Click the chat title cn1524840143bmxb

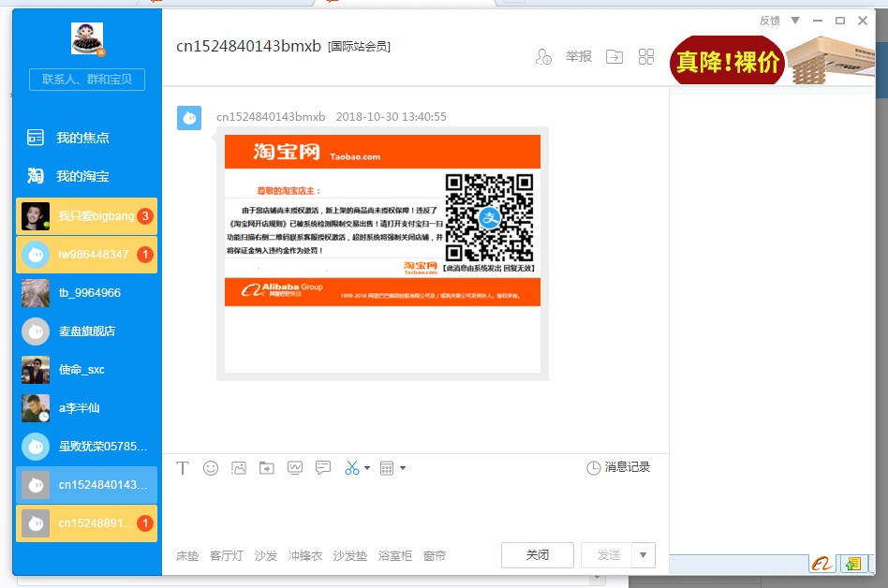248,46
